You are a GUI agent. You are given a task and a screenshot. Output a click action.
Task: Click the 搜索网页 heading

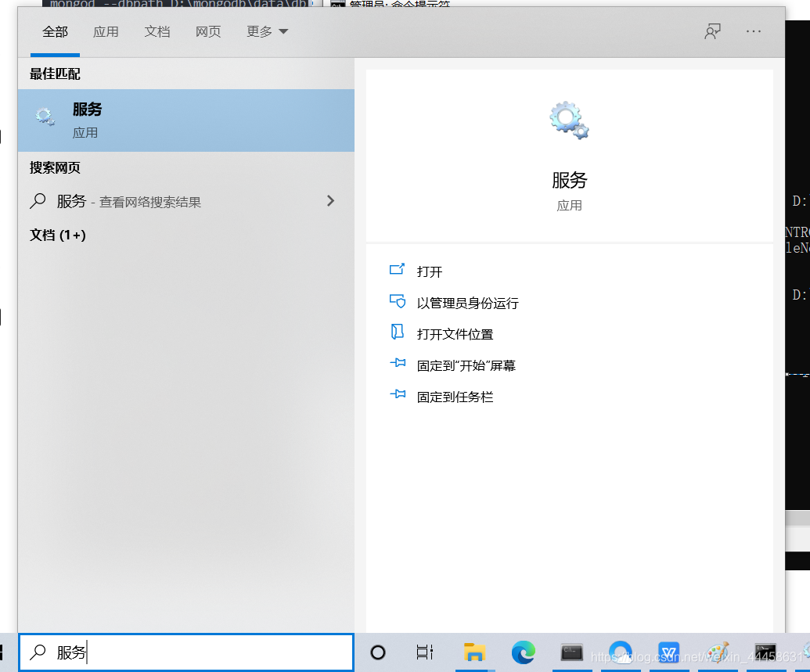point(55,168)
